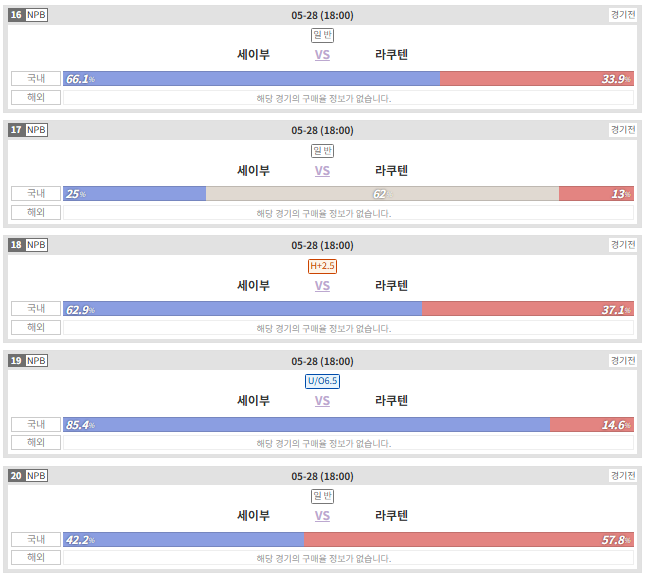
Task: Click the 일반 badge in match 17
Action: pos(322,151)
